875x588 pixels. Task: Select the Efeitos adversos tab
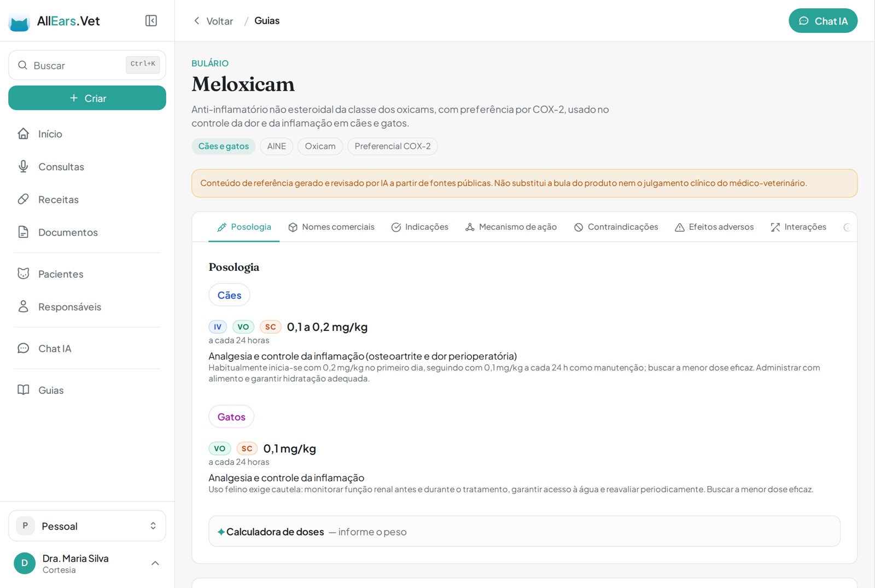click(x=714, y=227)
